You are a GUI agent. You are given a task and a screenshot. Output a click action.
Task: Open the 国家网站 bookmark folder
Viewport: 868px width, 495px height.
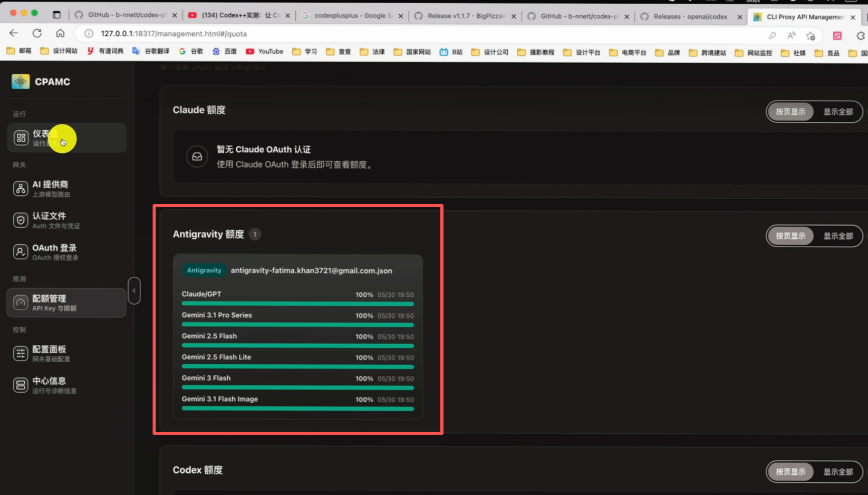click(x=412, y=52)
